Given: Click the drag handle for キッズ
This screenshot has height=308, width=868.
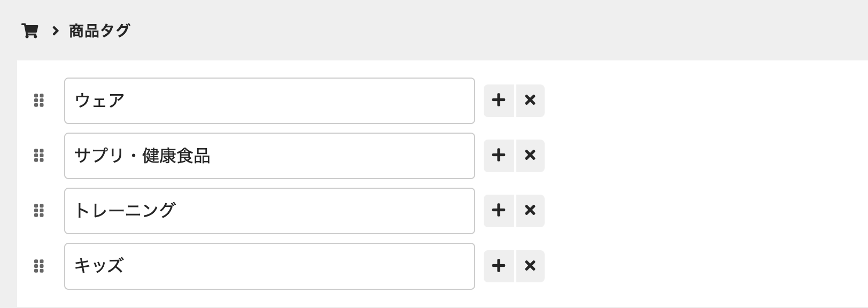Looking at the screenshot, I should (38, 266).
